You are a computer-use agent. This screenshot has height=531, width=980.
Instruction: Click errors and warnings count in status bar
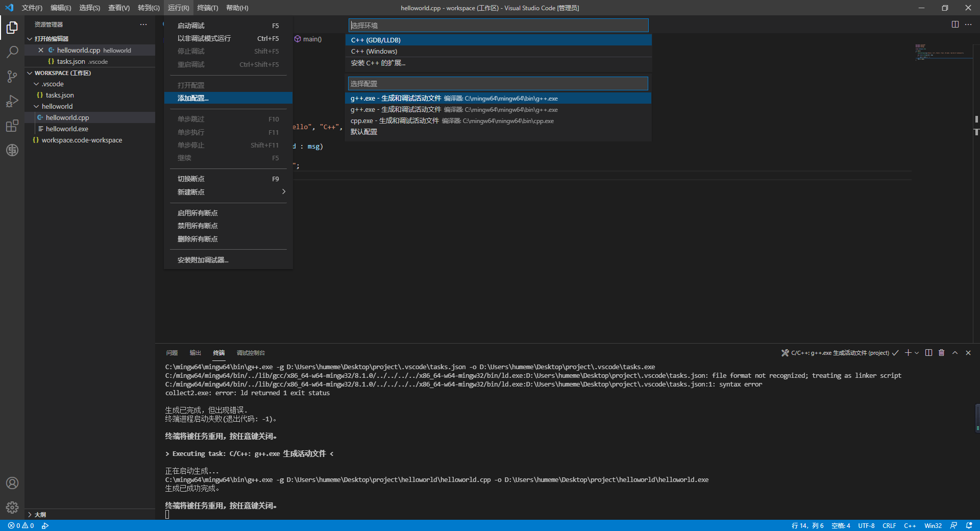(21, 525)
